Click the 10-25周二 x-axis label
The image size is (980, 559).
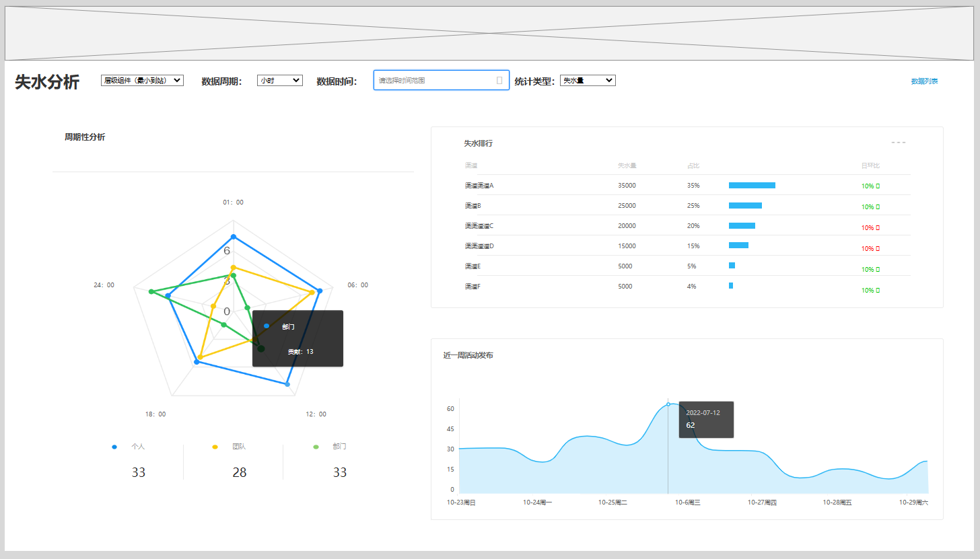[612, 502]
